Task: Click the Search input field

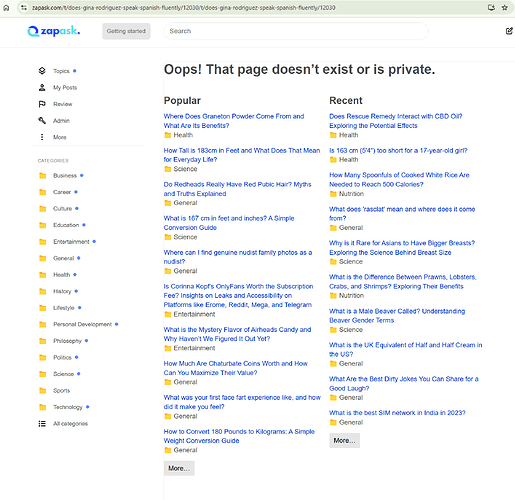Action: pyautogui.click(x=296, y=31)
